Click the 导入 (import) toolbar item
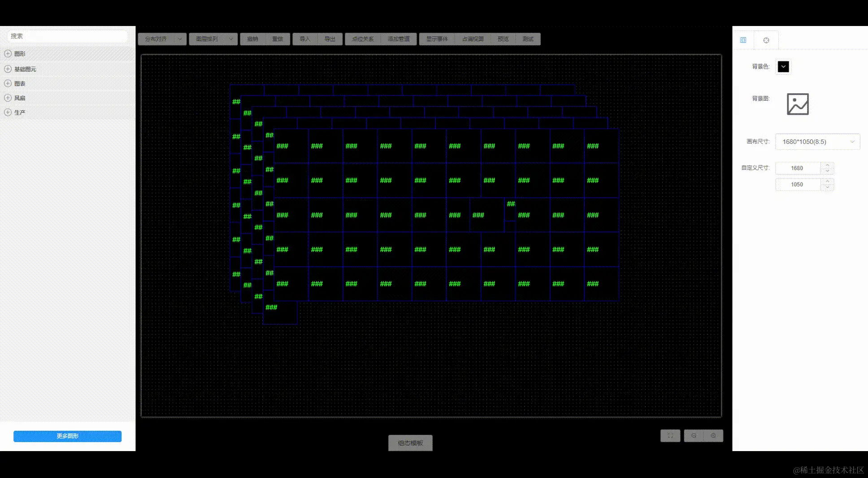868x478 pixels. 305,39
